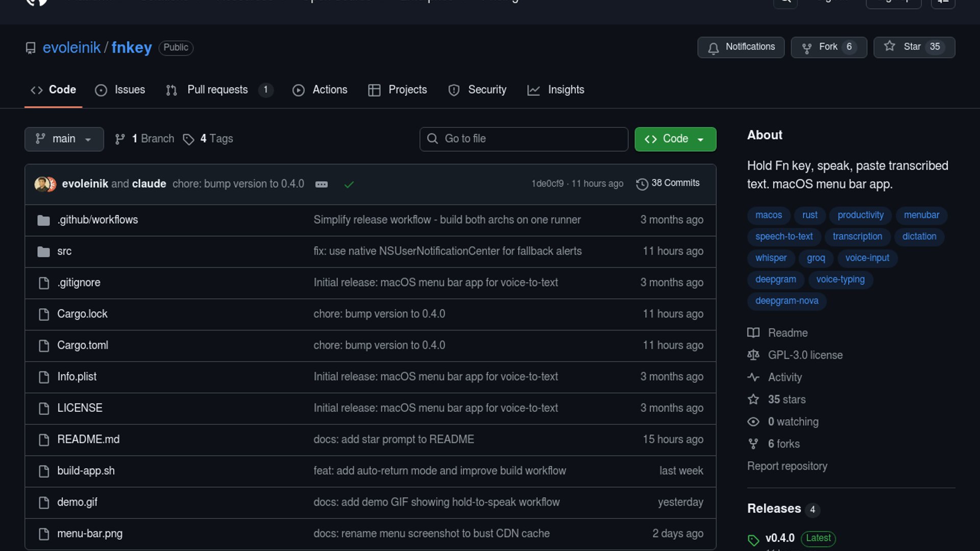The width and height of the screenshot is (980, 551).
Task: Click the Actions play icon tab
Action: pyautogui.click(x=299, y=90)
